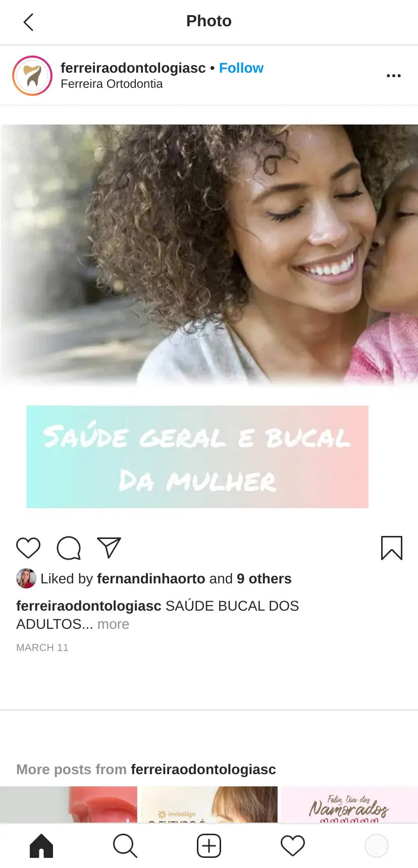Save the post with the bookmark icon

coord(392,548)
